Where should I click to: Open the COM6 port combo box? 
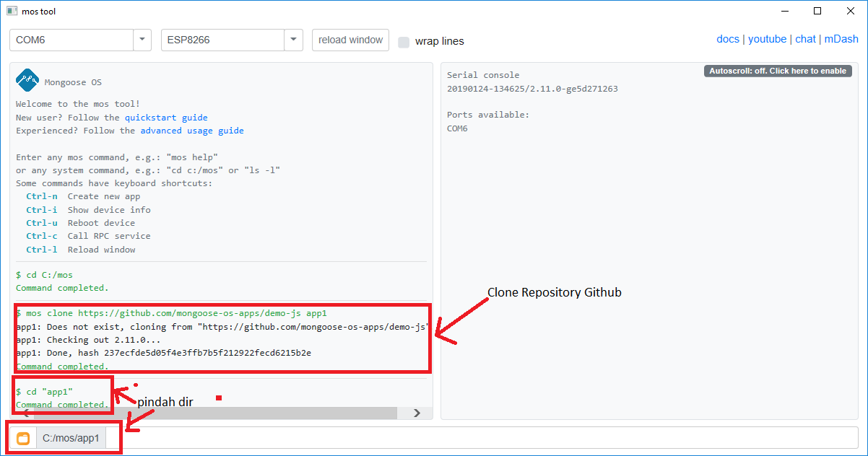[x=80, y=40]
